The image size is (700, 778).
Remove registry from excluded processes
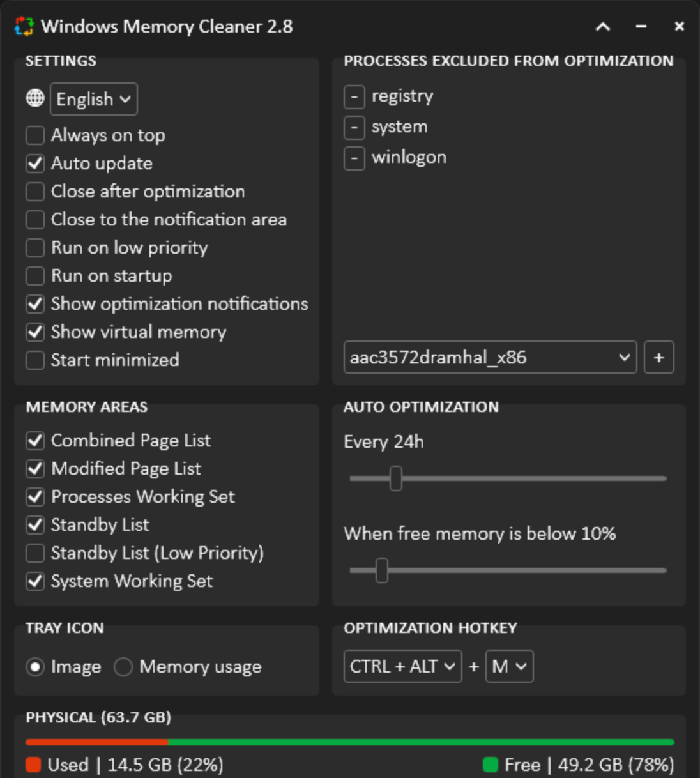354,97
